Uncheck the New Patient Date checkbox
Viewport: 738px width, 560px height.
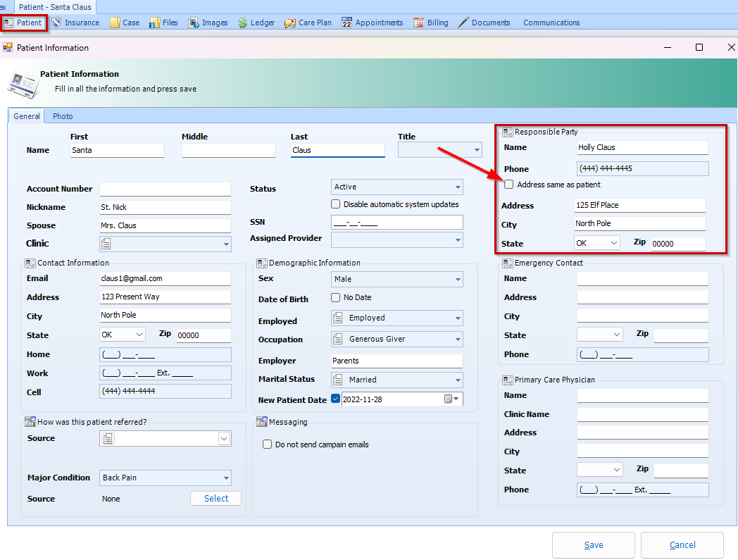click(x=336, y=398)
